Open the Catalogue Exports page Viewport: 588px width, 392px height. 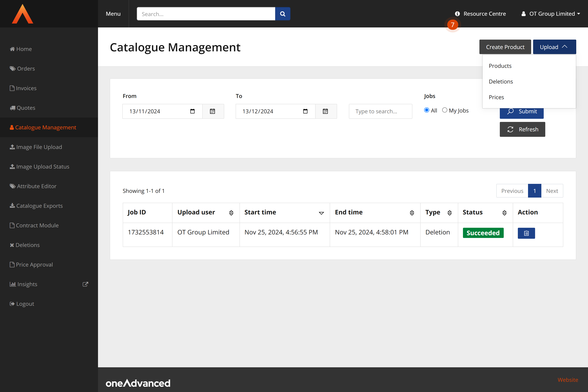pos(39,205)
